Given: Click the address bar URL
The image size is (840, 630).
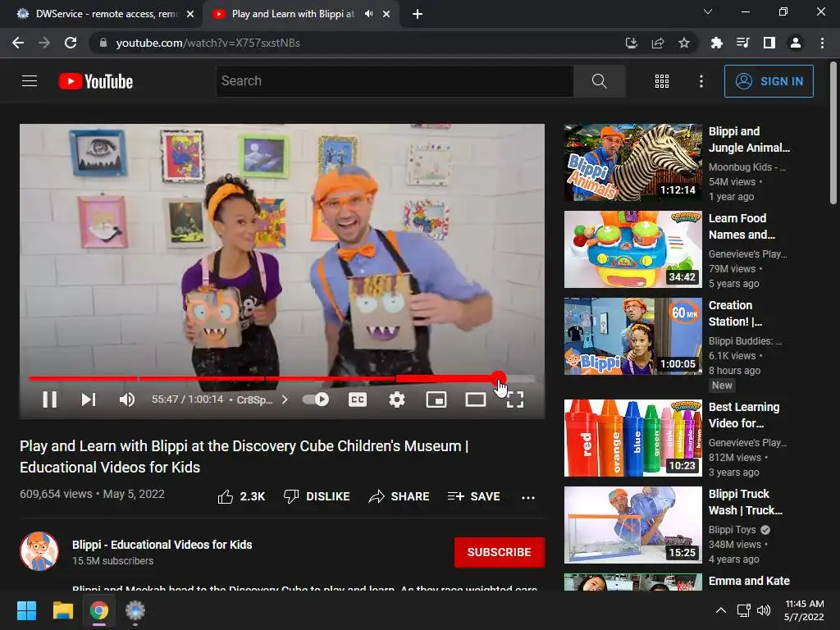Looking at the screenshot, I should [x=208, y=43].
